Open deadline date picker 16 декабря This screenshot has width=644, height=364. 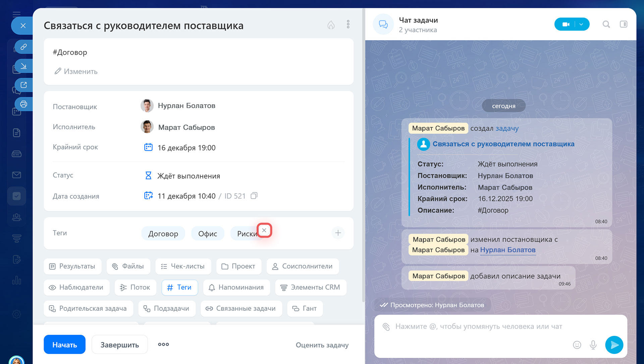tap(186, 147)
